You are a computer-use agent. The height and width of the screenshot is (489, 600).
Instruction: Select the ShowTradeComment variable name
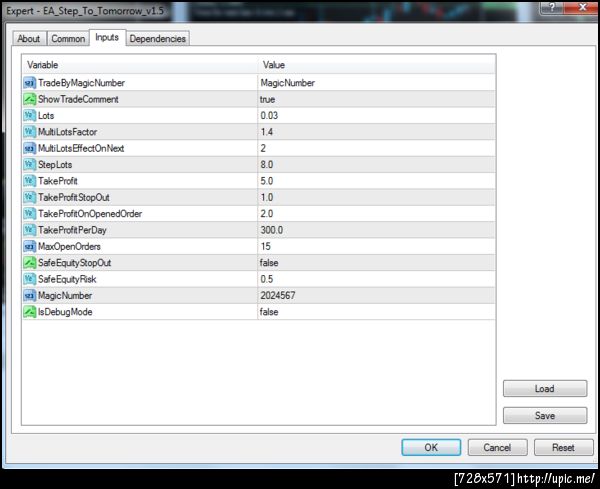(x=78, y=99)
